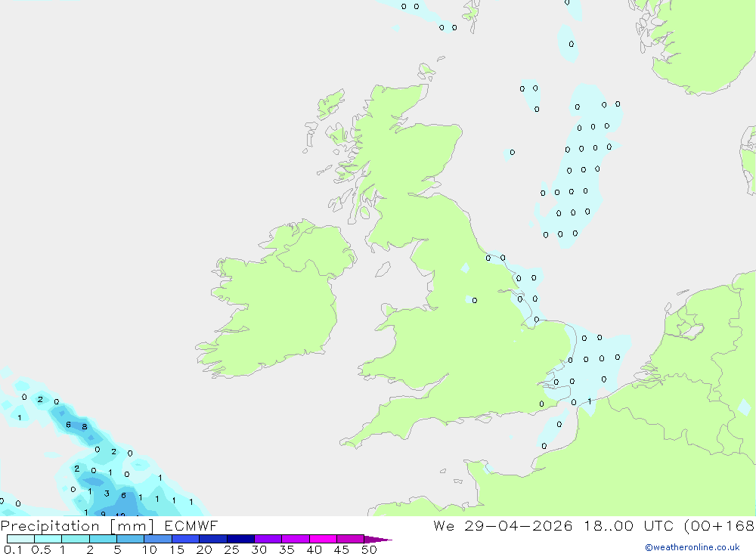The image size is (756, 554).
Task: Open the weatheronline.co.uk copyright link
Action: (x=692, y=547)
